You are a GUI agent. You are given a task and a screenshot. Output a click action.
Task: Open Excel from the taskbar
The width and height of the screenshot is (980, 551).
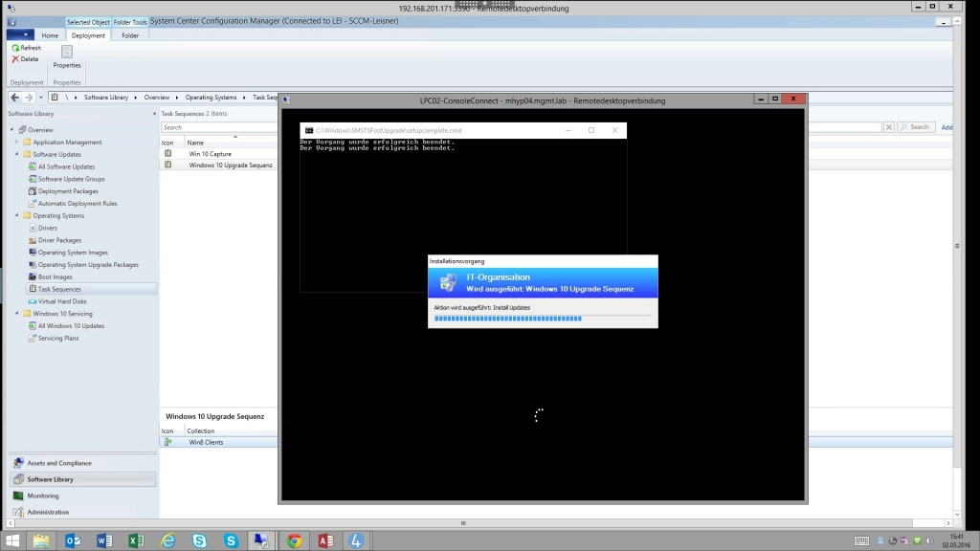point(136,540)
